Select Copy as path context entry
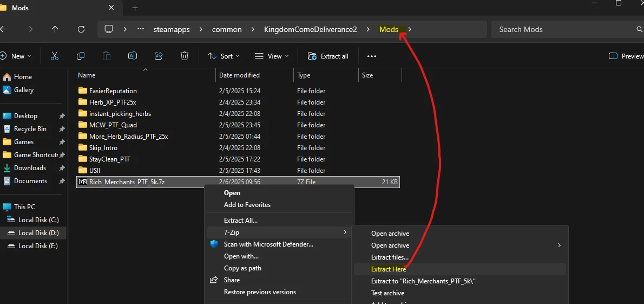The image size is (644, 304). [x=242, y=268]
